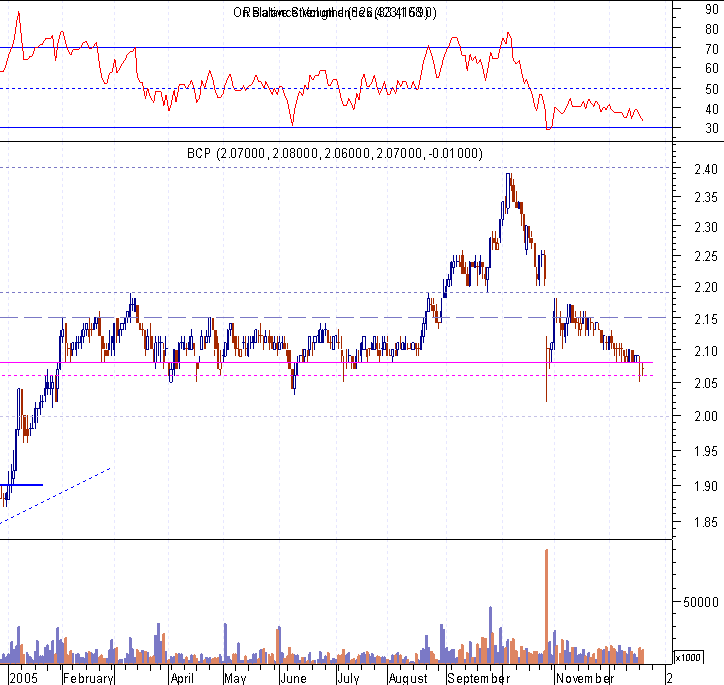Click the tallest orange volume spike bar
This screenshot has height=685, width=724.
(547, 606)
